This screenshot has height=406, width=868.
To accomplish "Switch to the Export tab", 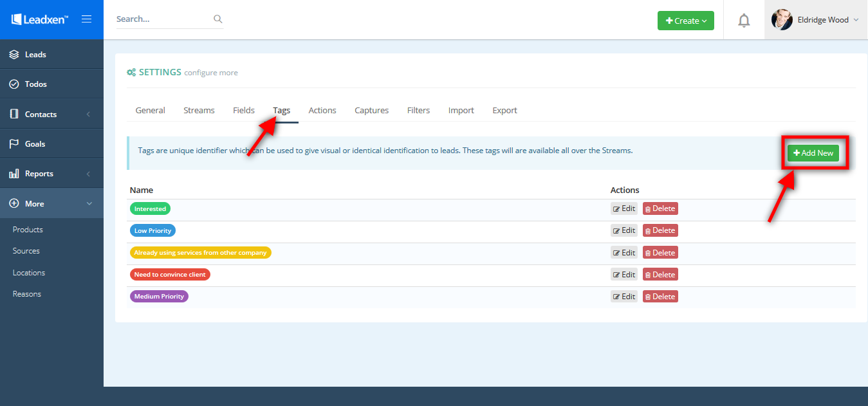I will 505,111.
